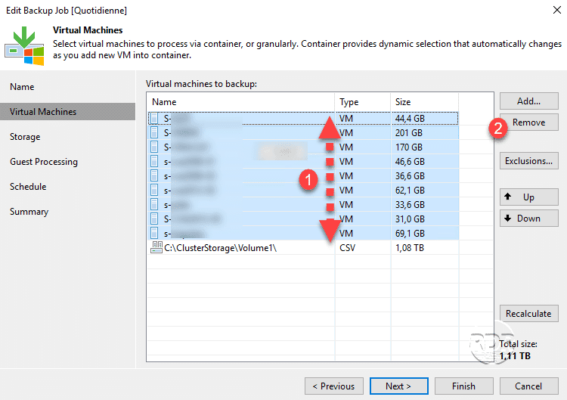This screenshot has width=567, height=400.
Task: Go to the Guest Processing step
Action: pyautogui.click(x=44, y=162)
